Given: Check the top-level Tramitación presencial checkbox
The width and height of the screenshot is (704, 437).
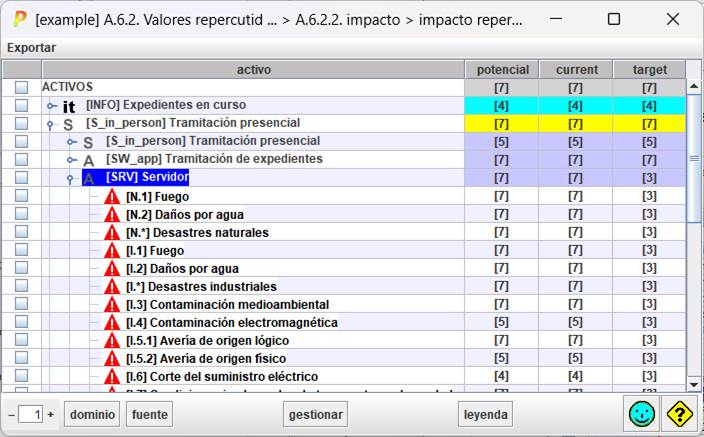Looking at the screenshot, I should (x=21, y=124).
